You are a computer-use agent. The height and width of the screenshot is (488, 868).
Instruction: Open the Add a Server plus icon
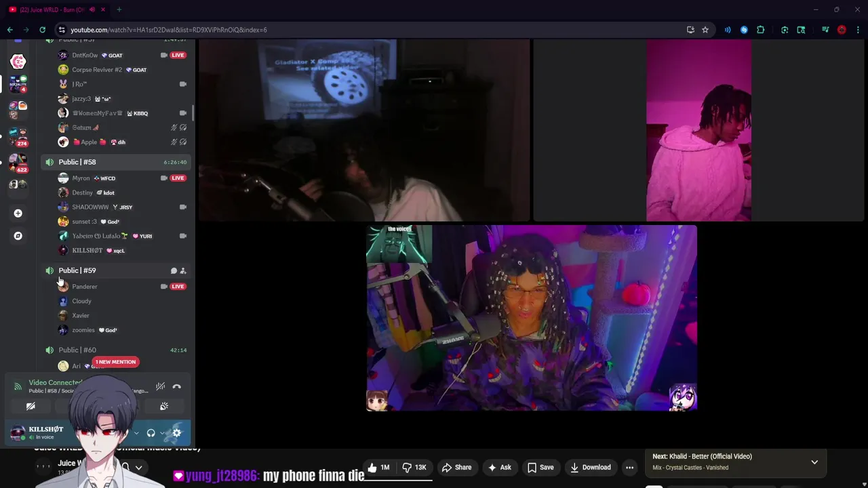(18, 213)
